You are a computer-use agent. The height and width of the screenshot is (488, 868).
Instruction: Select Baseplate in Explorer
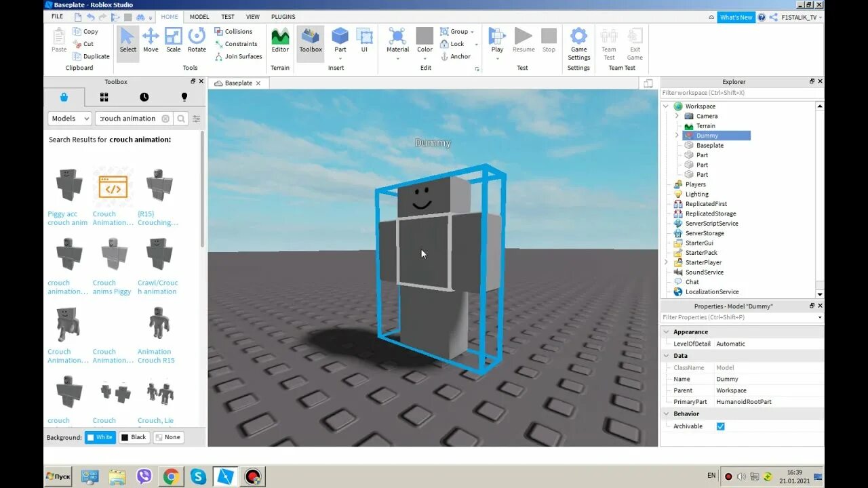click(709, 145)
